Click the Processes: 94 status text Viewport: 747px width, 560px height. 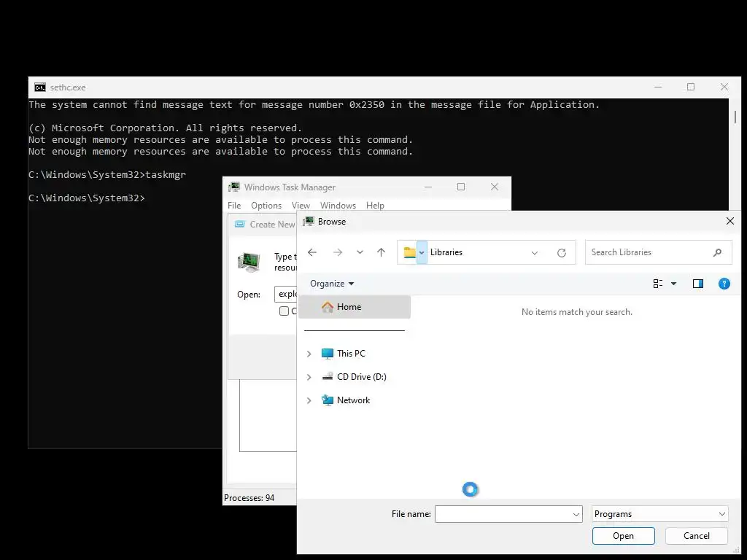[x=249, y=498]
